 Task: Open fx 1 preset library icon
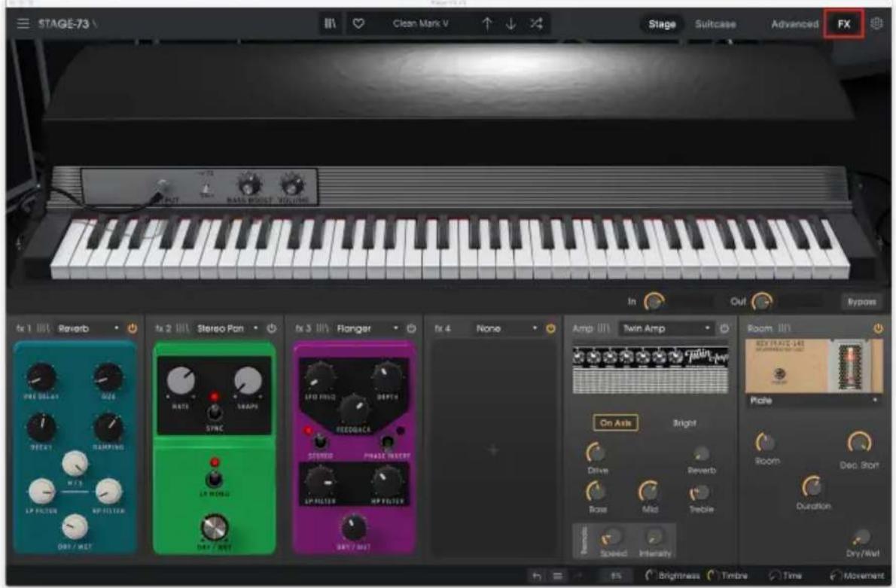tap(44, 328)
